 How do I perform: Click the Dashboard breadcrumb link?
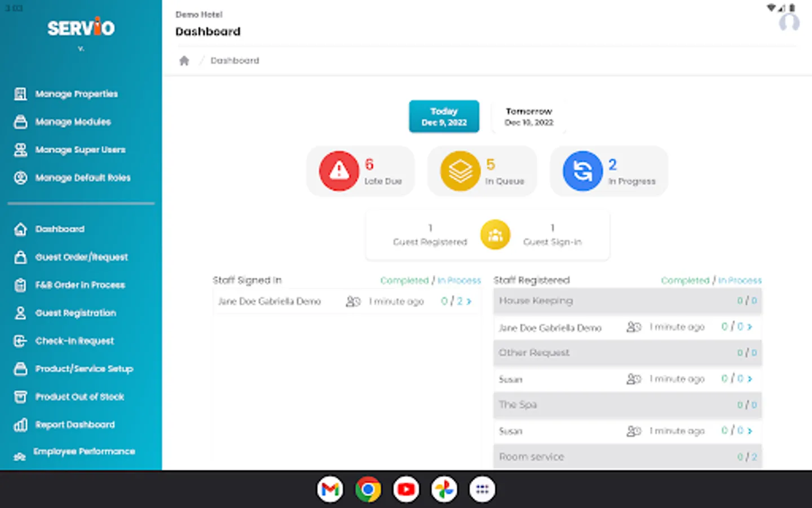click(235, 60)
